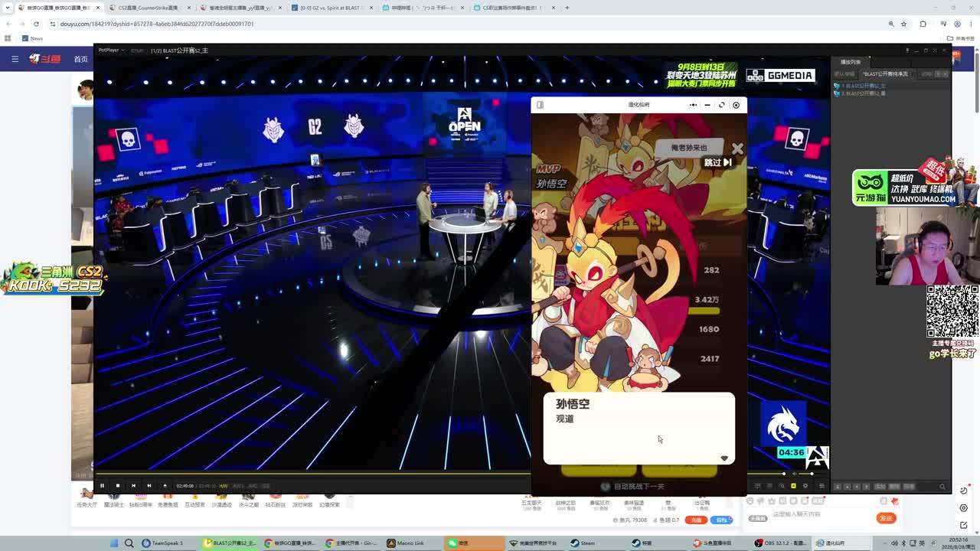Open the PotPlayer main menu dropdown
Viewport: 980px width, 551px height.
111,51
